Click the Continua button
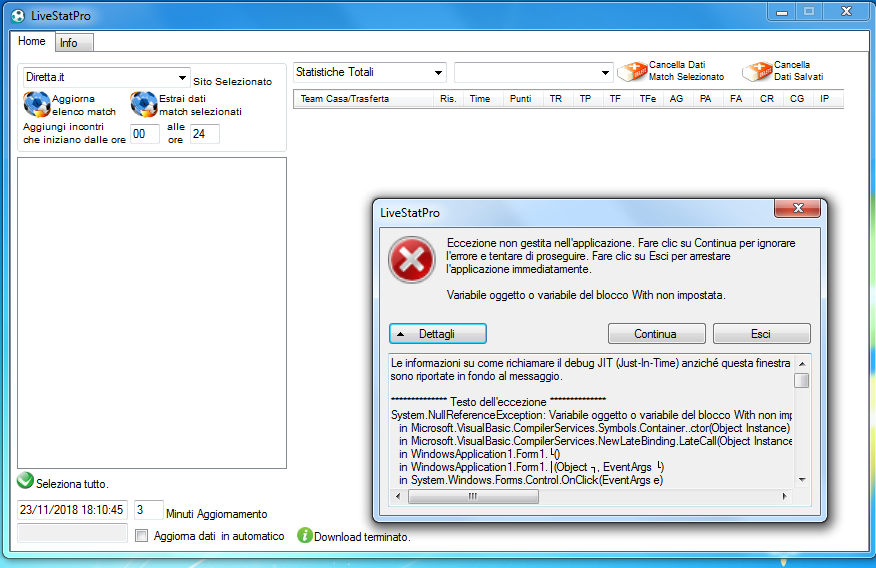The image size is (876, 568). [656, 334]
